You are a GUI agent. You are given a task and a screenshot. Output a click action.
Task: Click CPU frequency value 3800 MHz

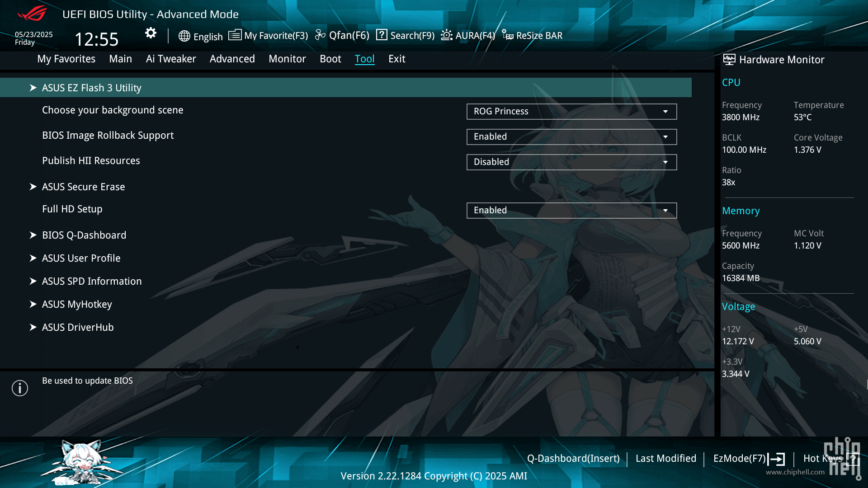[x=741, y=117]
